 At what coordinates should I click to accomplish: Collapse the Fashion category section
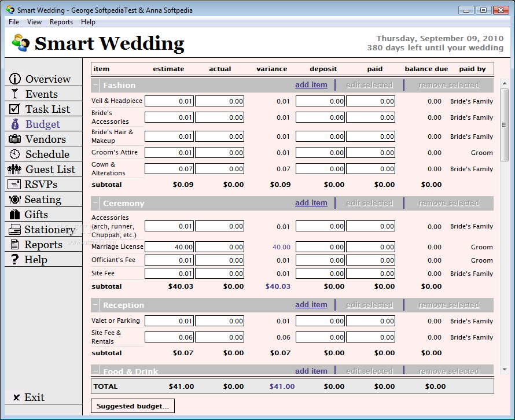pos(96,86)
